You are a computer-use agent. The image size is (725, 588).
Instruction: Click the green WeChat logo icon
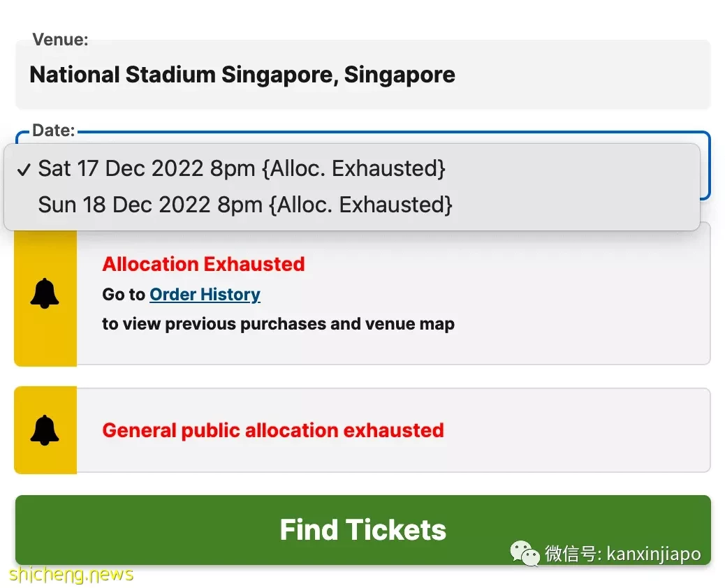pyautogui.click(x=525, y=553)
